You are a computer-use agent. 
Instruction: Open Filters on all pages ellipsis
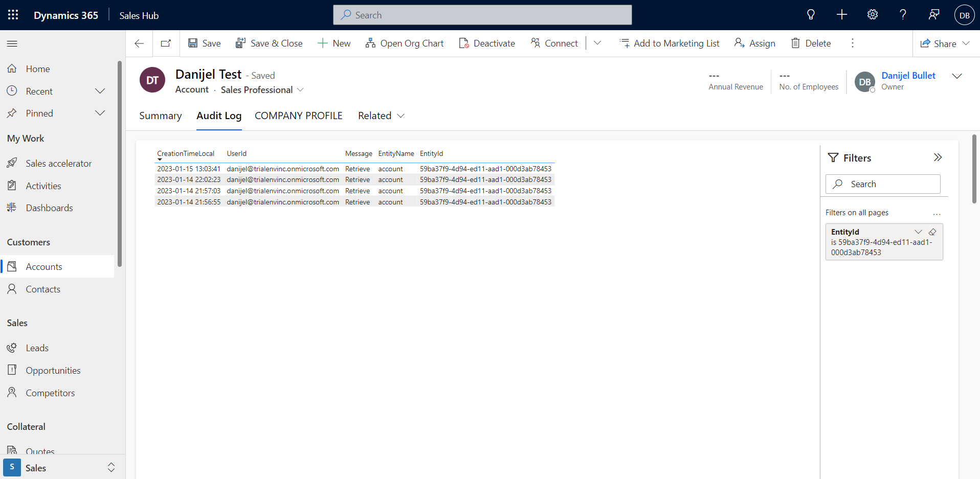(937, 213)
